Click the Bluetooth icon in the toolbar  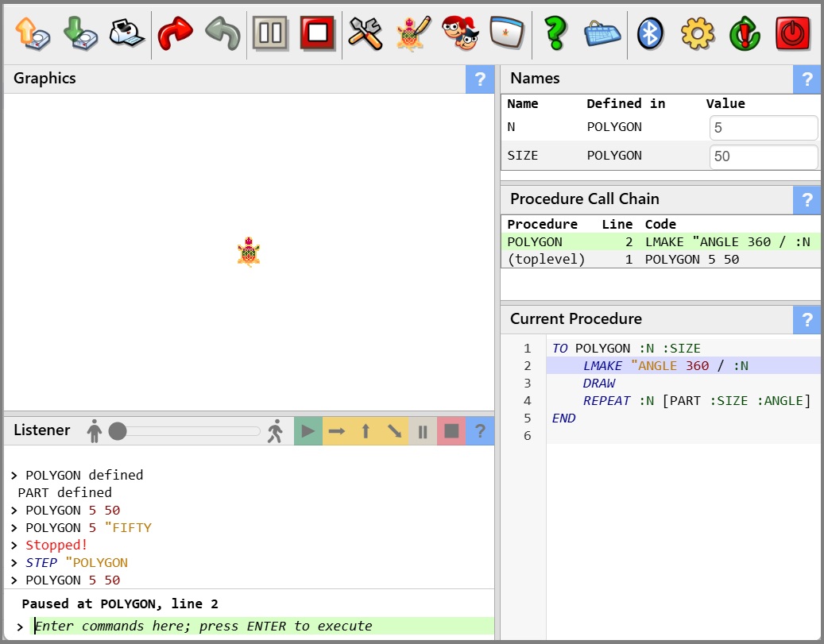coord(651,33)
